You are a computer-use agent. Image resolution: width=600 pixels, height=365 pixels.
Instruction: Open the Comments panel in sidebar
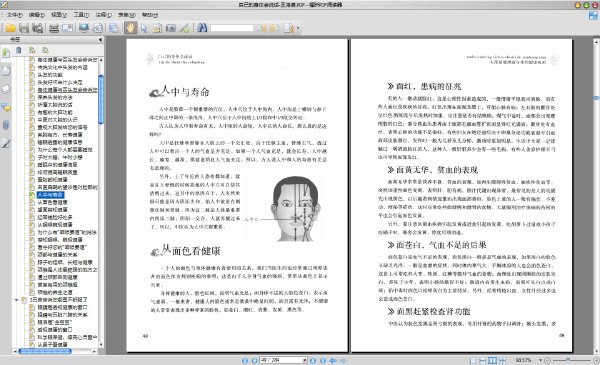point(6,107)
